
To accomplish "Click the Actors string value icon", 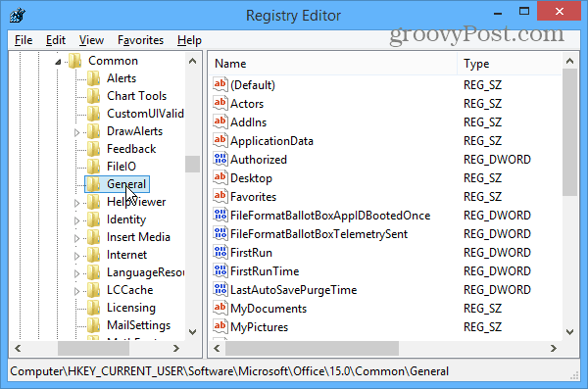I will coord(220,103).
